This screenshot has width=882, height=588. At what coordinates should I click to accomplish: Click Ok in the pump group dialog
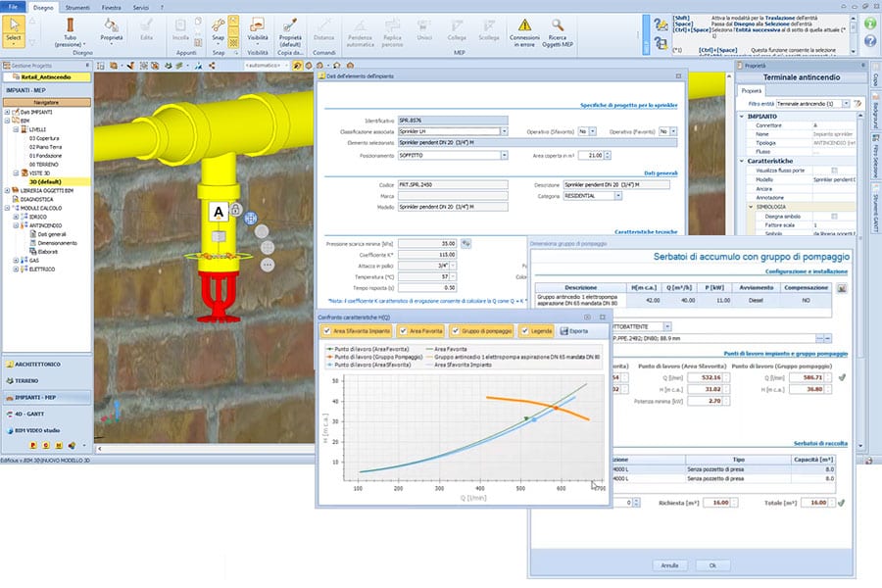(x=712, y=565)
